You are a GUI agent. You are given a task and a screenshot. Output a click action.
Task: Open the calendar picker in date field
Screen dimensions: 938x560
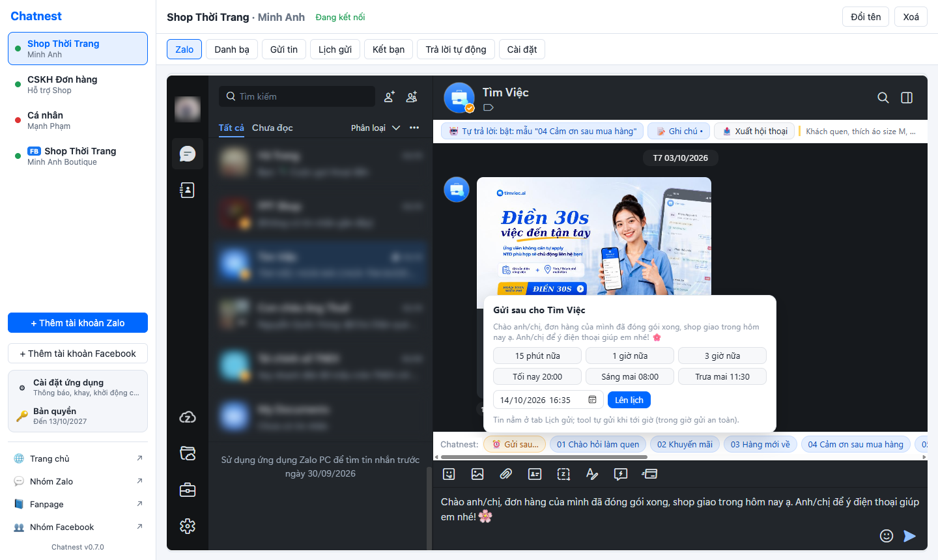592,400
